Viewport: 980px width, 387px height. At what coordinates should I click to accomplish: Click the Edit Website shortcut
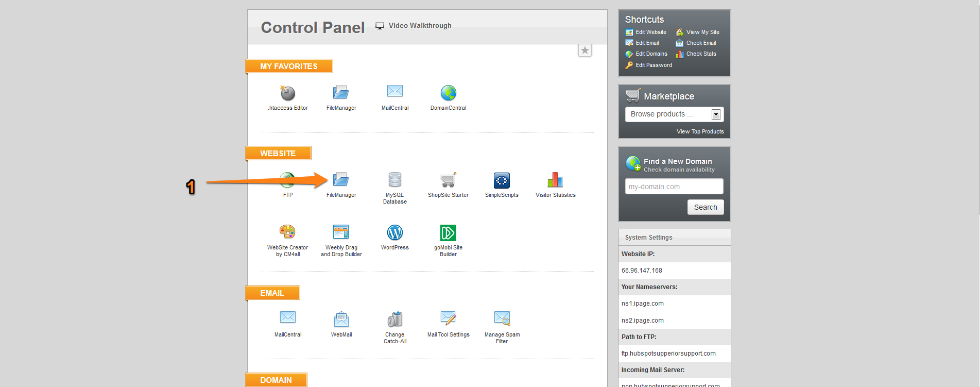tap(646, 32)
